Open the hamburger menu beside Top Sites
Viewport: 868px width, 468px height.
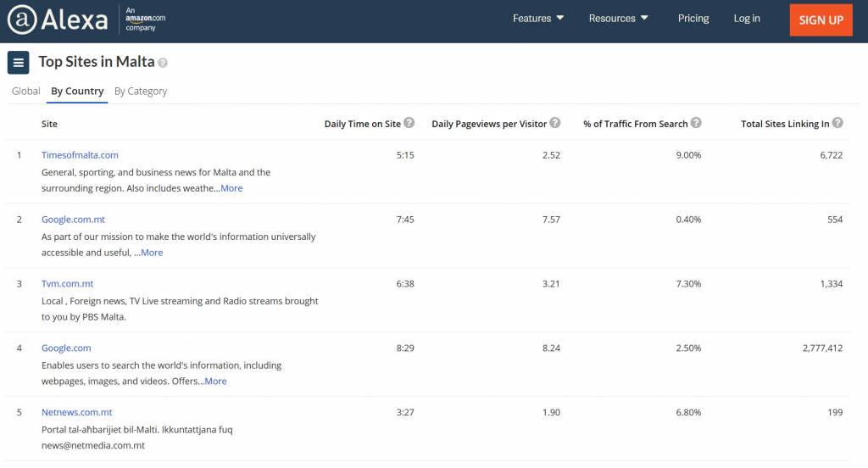pos(19,63)
